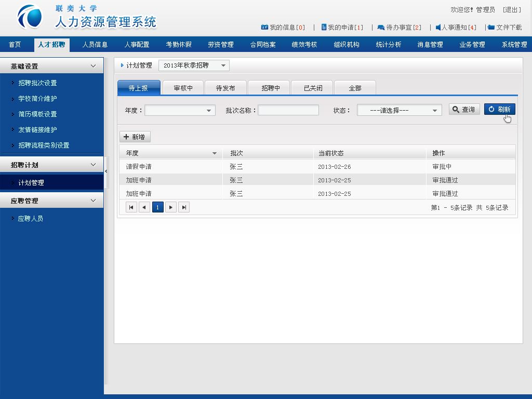Viewport: 532px width, 399px height.
Task: Collapse the left sidebar splitter arrow
Action: pyautogui.click(x=106, y=171)
